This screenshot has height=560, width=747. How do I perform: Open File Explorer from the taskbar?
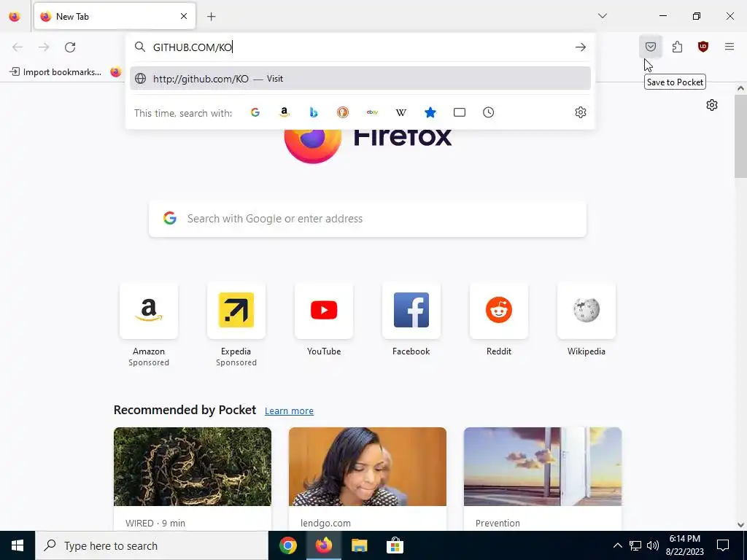[x=359, y=545]
